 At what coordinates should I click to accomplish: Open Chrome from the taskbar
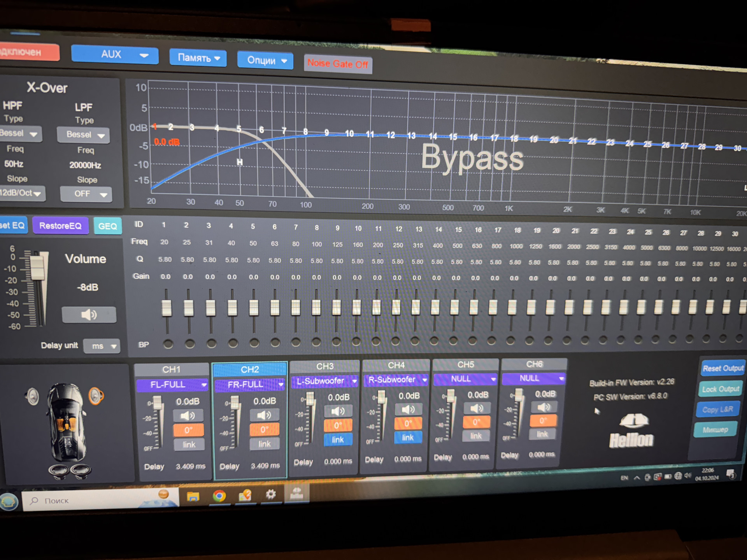click(x=219, y=496)
